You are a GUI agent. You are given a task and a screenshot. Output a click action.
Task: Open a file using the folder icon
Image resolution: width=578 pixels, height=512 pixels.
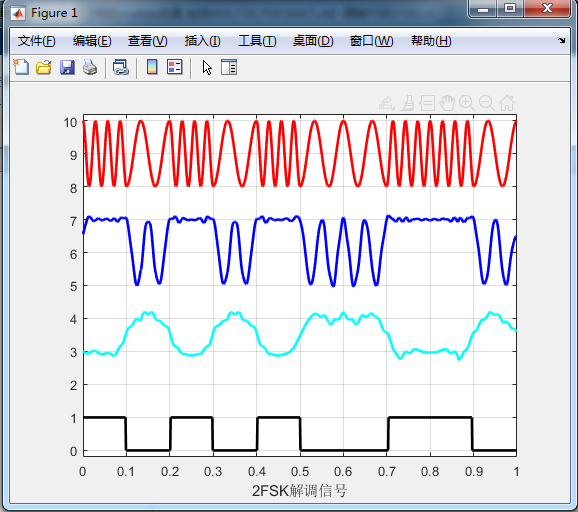pos(43,67)
